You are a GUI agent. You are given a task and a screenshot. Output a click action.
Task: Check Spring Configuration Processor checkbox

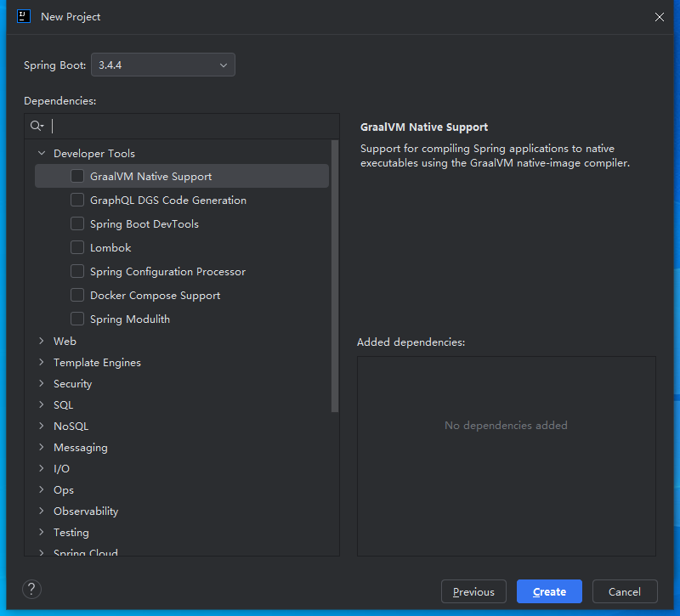pos(77,271)
